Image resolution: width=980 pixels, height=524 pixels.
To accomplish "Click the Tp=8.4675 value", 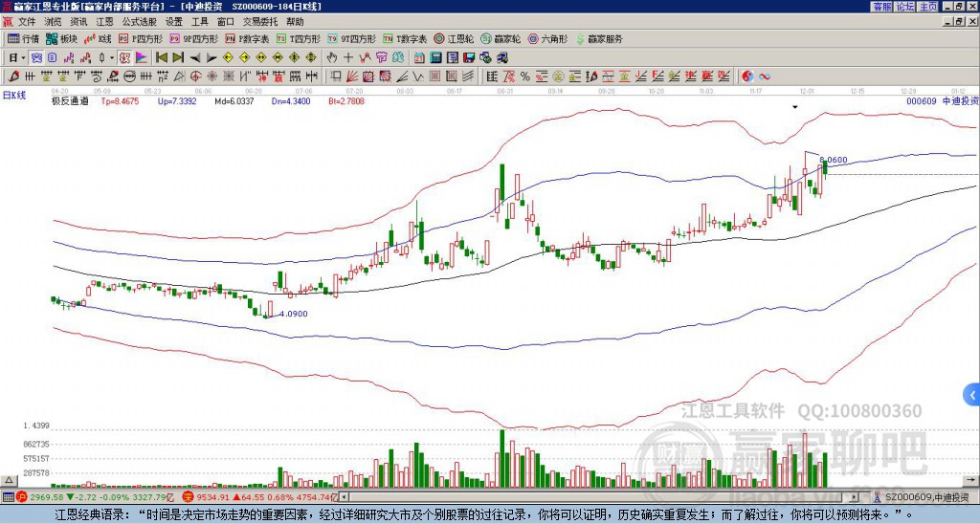I will point(120,100).
